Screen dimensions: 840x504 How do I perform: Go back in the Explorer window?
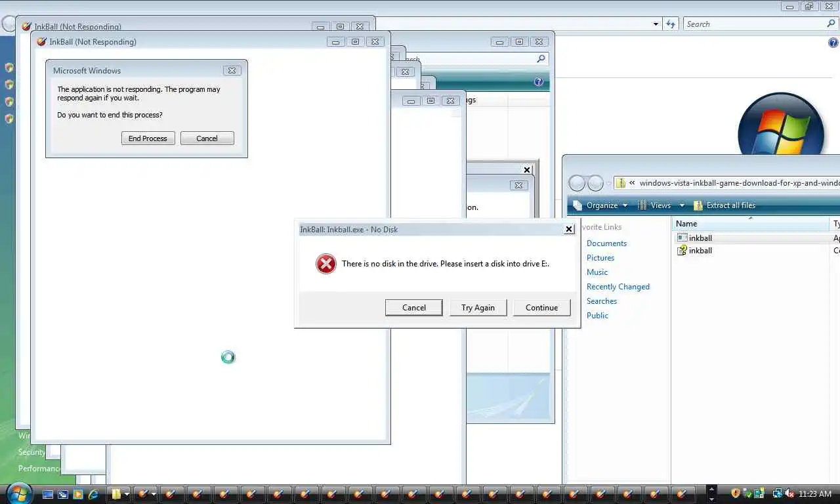click(576, 183)
